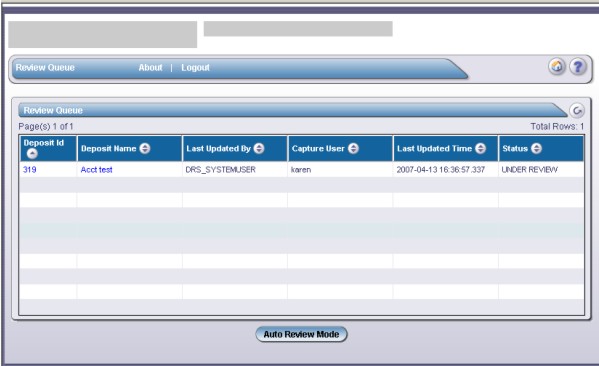Click the Home icon in the navigation bar

click(557, 67)
